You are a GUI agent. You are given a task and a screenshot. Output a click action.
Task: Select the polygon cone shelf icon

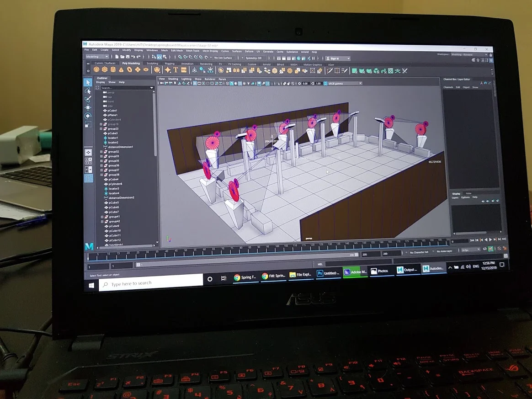click(121, 69)
